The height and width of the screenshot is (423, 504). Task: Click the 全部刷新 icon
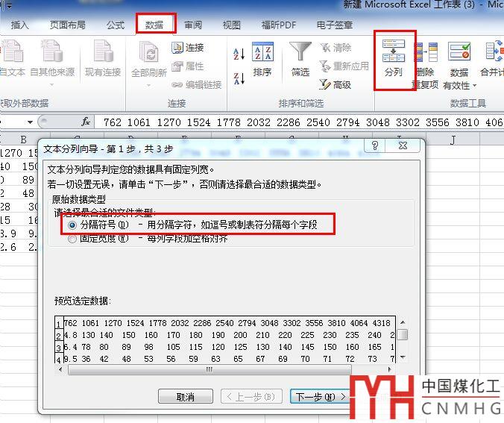(x=149, y=51)
